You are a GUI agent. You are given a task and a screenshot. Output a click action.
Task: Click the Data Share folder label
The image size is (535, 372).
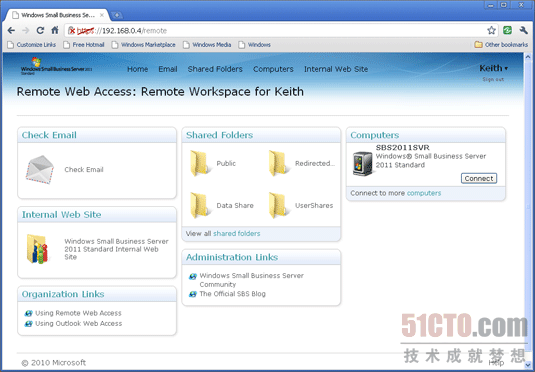pos(235,205)
